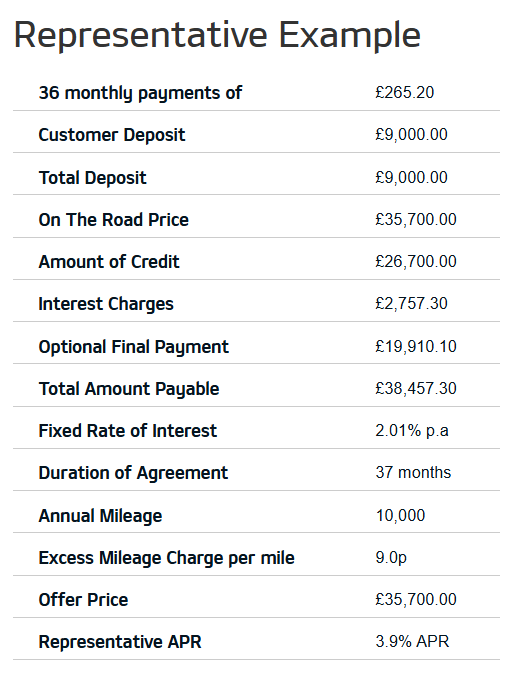Select the Total Amount Payable label
The image size is (532, 682).
point(129,389)
